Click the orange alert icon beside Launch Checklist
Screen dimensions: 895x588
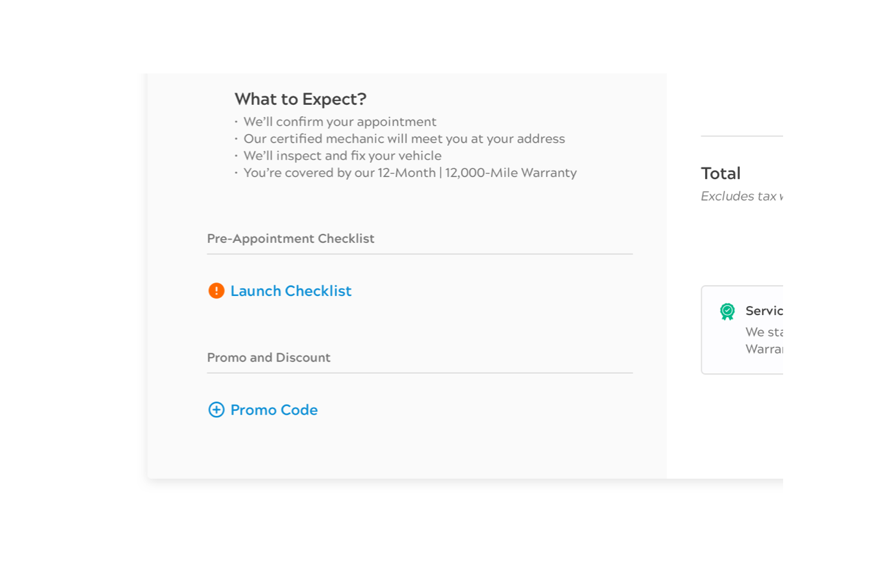[x=216, y=291]
